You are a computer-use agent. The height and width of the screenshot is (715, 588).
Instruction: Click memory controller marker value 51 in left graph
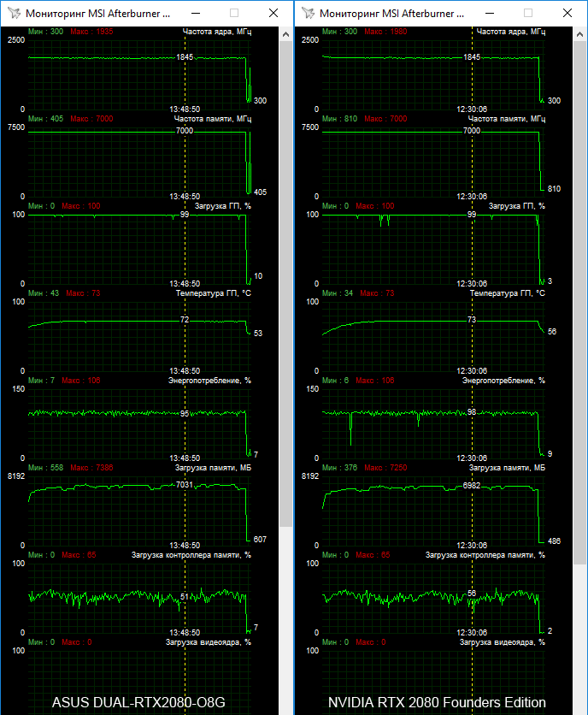(x=185, y=596)
